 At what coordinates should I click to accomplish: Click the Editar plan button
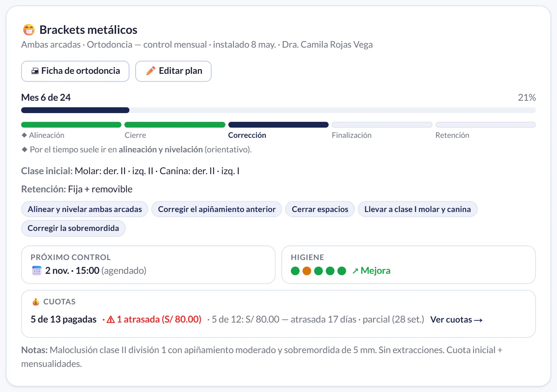[x=173, y=71]
